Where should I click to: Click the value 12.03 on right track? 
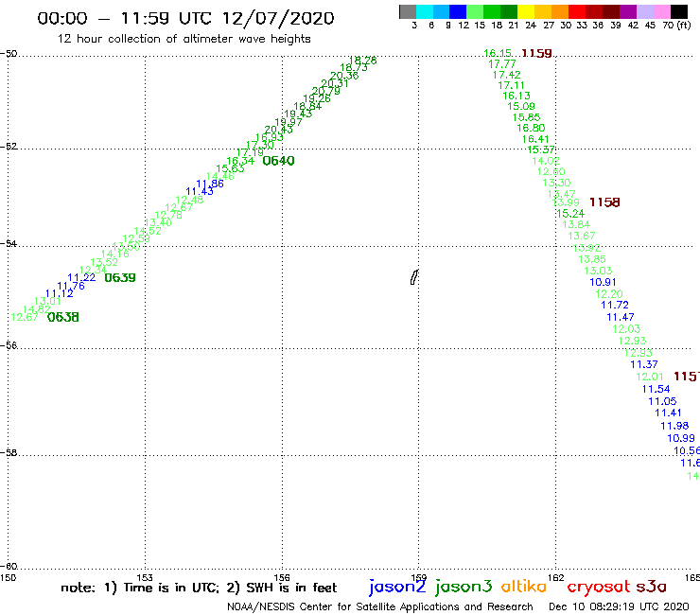coord(626,329)
